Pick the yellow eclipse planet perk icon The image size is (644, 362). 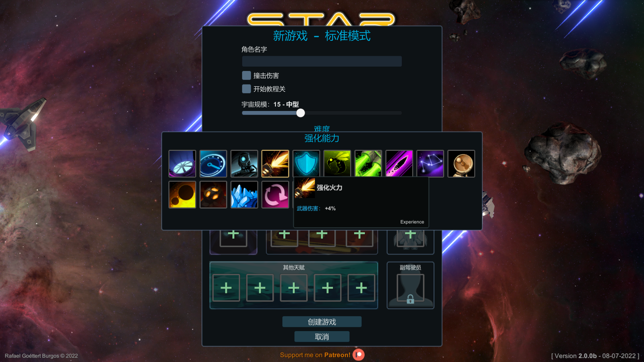click(182, 195)
